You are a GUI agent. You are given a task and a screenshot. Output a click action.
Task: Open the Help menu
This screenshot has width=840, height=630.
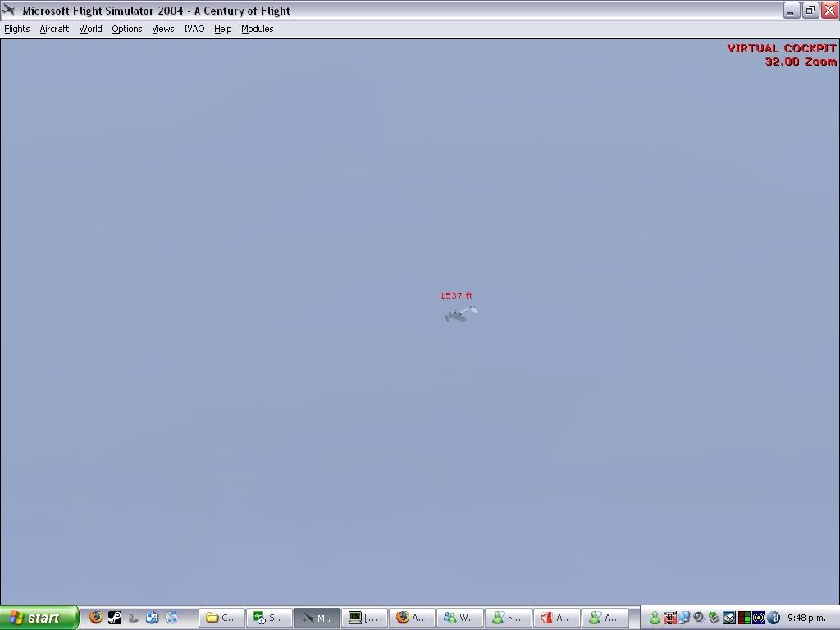click(223, 29)
